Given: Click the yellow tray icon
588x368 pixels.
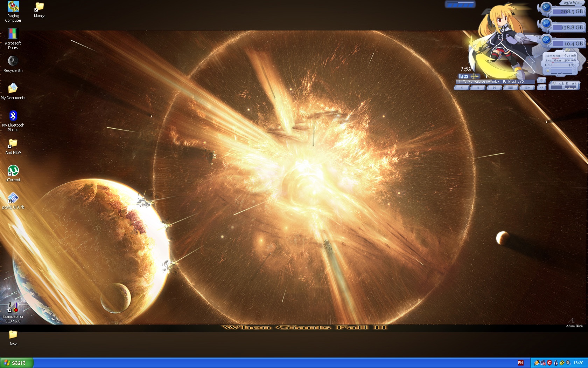Looking at the screenshot, I should [x=562, y=363].
